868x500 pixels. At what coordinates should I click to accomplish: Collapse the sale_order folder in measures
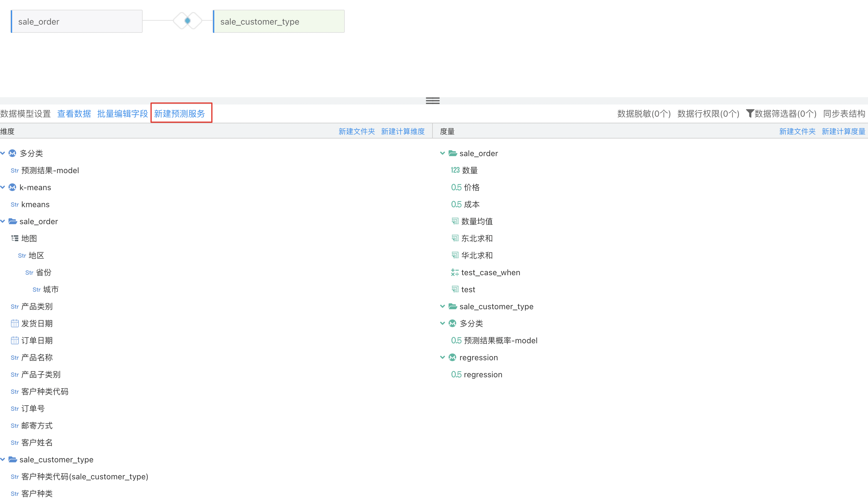pos(442,153)
